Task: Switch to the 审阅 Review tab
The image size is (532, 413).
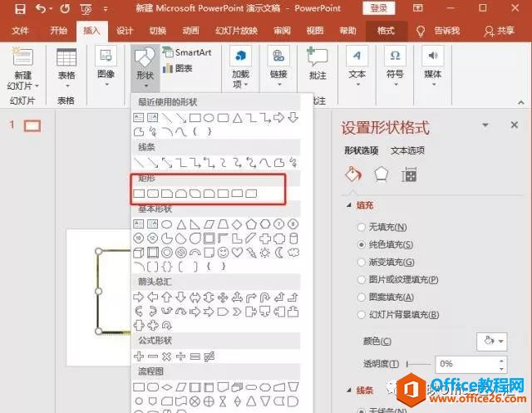Action: click(283, 31)
